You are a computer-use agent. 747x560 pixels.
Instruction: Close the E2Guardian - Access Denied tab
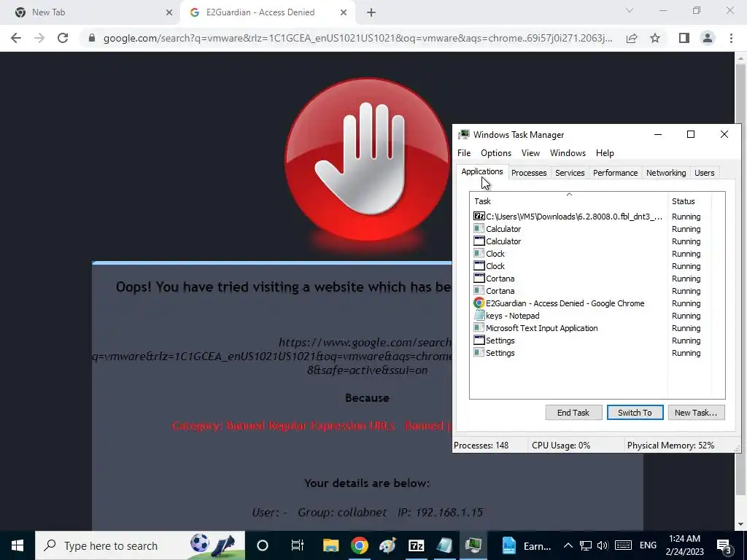pyautogui.click(x=344, y=12)
